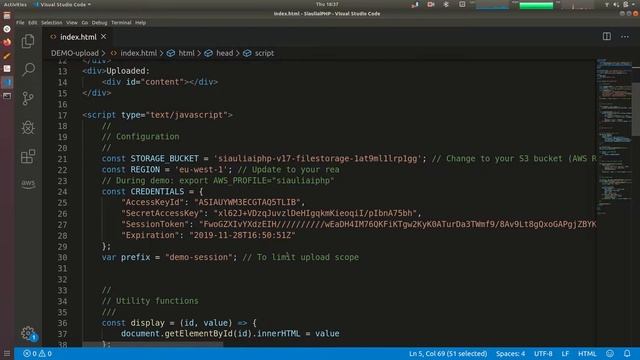Click the "AccessKeyId" key text
The height and width of the screenshot is (360, 640).
click(153, 202)
